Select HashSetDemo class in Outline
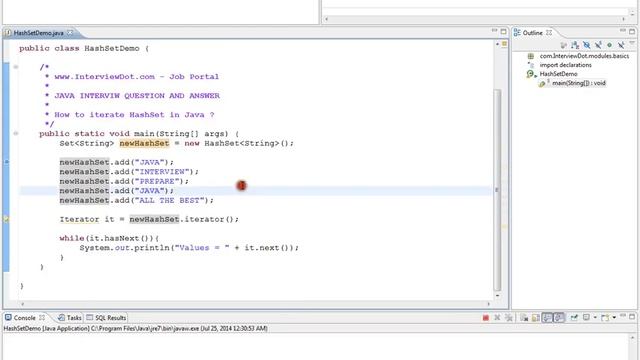640x360 pixels. (558, 74)
